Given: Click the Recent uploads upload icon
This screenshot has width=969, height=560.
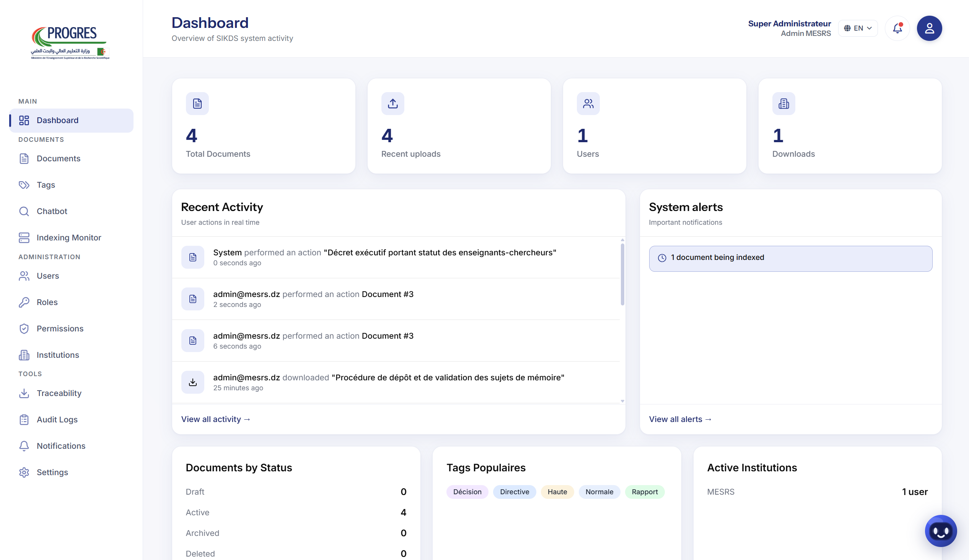Looking at the screenshot, I should (392, 104).
